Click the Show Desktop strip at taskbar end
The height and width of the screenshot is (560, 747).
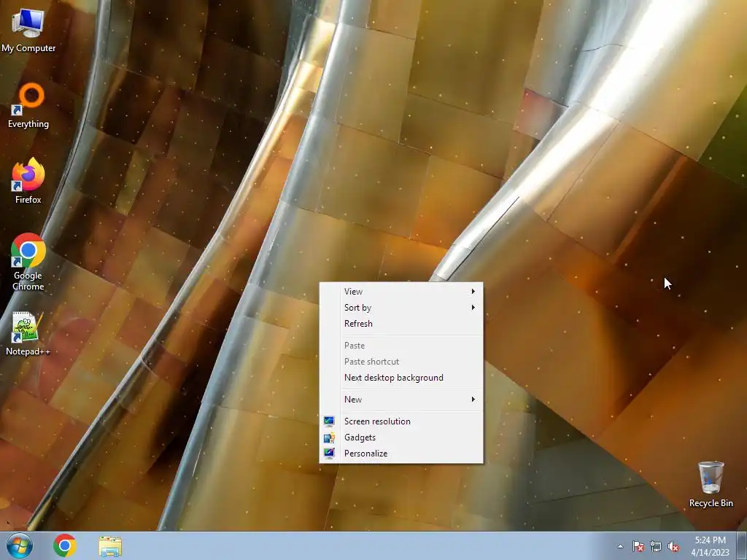point(743,545)
